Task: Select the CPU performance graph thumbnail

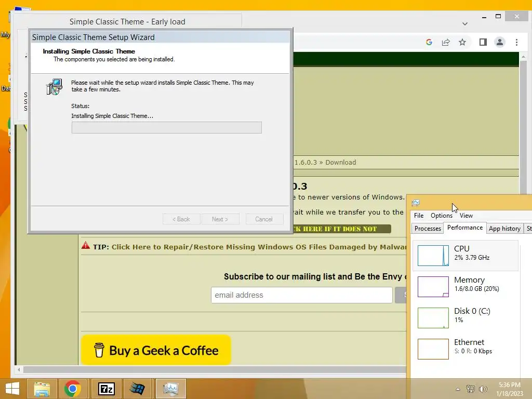Action: coord(433,256)
